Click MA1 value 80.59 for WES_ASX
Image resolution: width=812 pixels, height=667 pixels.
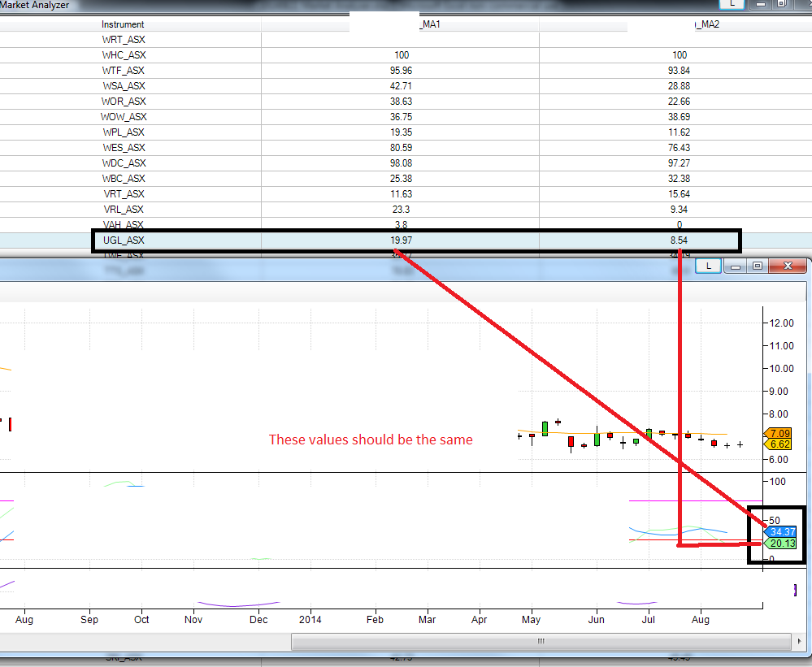coord(402,148)
